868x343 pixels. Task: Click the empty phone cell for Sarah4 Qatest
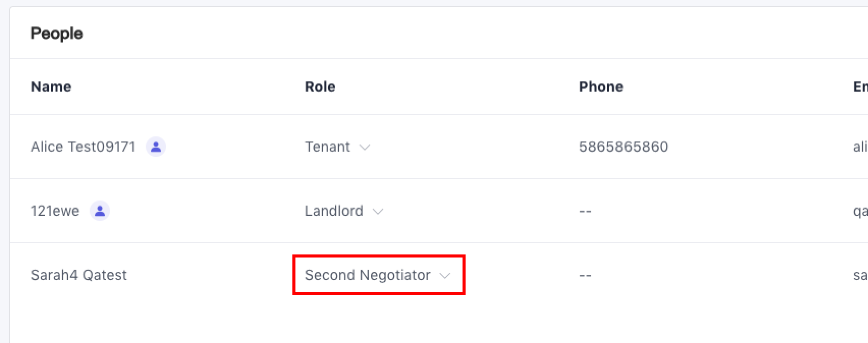(585, 275)
